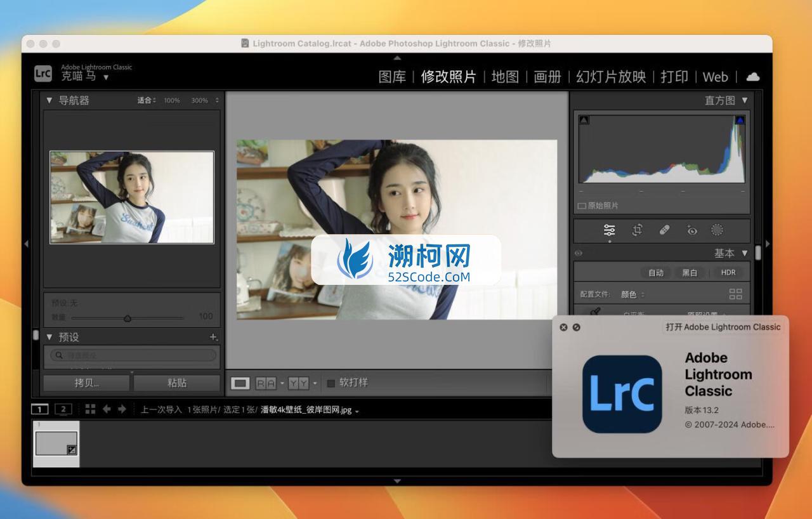This screenshot has height=519, width=812.
Task: Select the YY before/after view button
Action: pyautogui.click(x=298, y=383)
